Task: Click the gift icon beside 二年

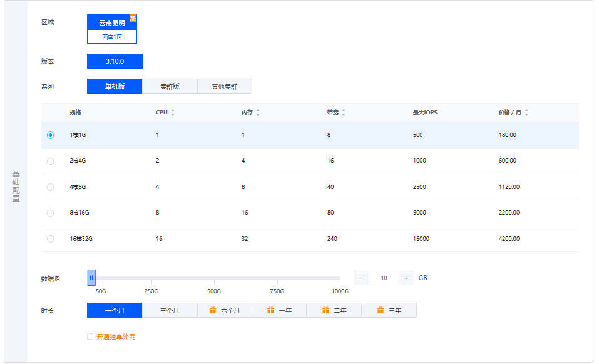Action: coord(324,310)
